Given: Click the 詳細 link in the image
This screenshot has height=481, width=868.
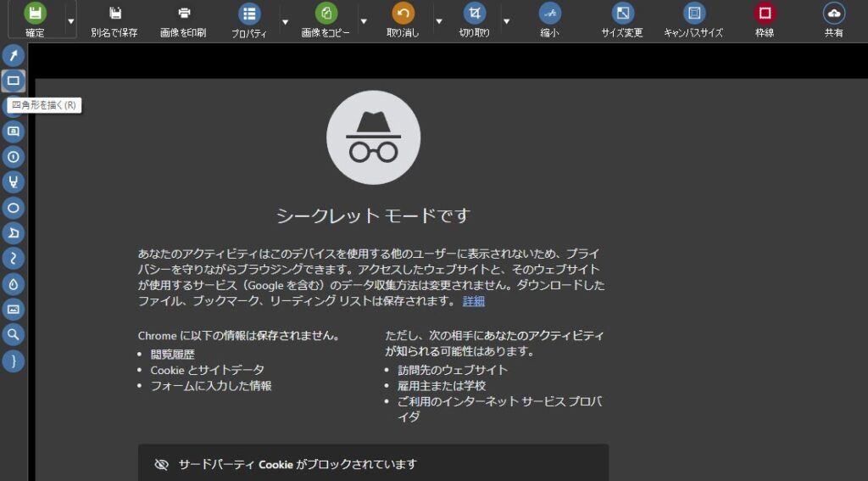Looking at the screenshot, I should coord(474,301).
